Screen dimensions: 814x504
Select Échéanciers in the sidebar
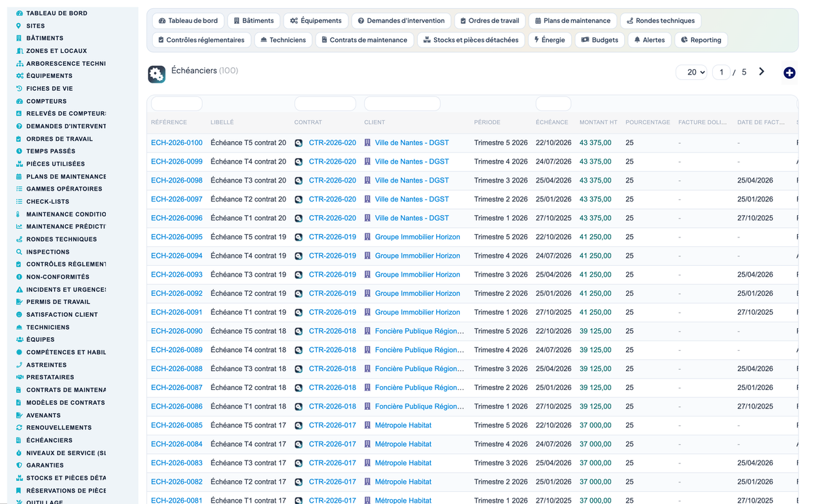pyautogui.click(x=50, y=440)
